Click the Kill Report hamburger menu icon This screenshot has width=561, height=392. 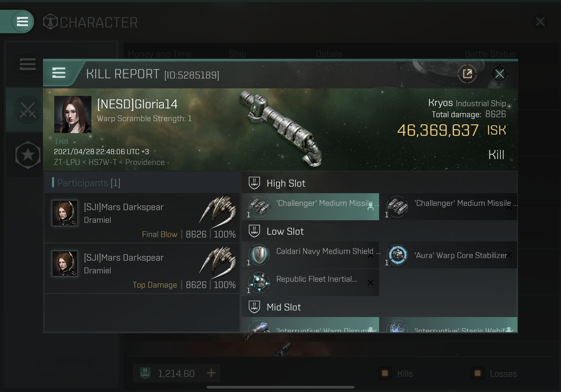[59, 74]
